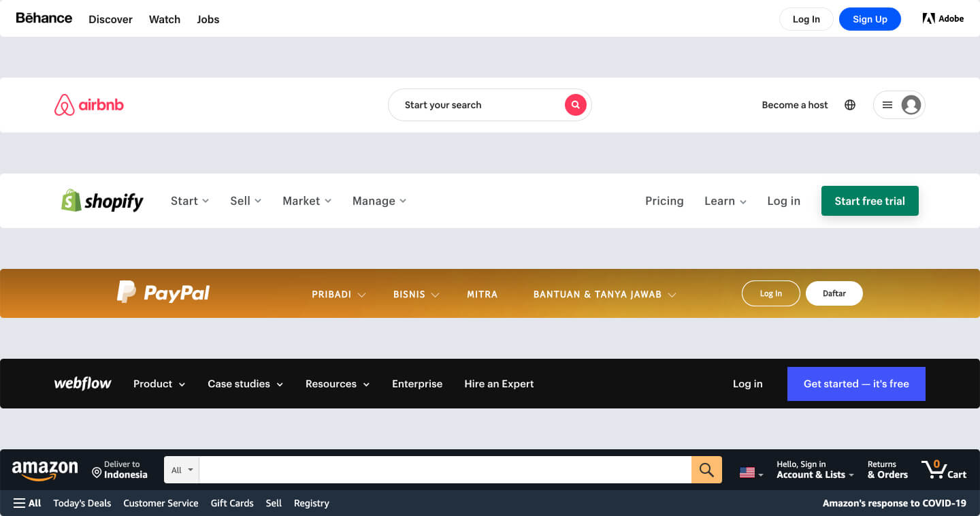
Task: Expand the Shopify Sell dropdown
Action: click(x=245, y=200)
